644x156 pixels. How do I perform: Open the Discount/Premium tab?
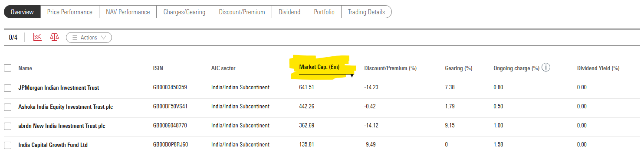tap(242, 12)
